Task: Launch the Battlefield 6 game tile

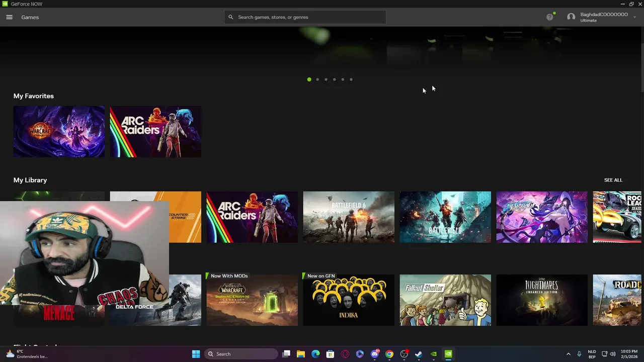Action: coord(349,217)
